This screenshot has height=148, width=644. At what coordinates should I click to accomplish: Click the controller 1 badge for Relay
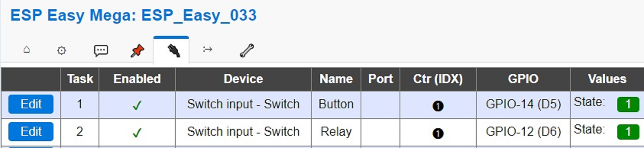[x=438, y=133]
